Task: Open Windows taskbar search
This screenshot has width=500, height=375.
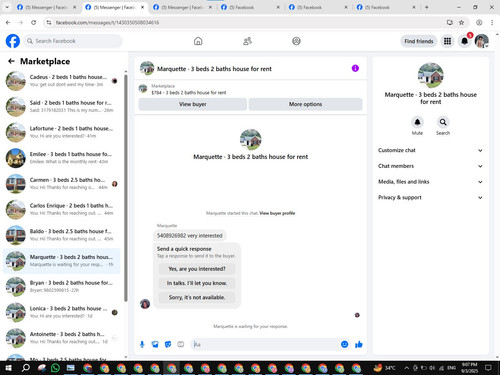Action: tap(26, 368)
